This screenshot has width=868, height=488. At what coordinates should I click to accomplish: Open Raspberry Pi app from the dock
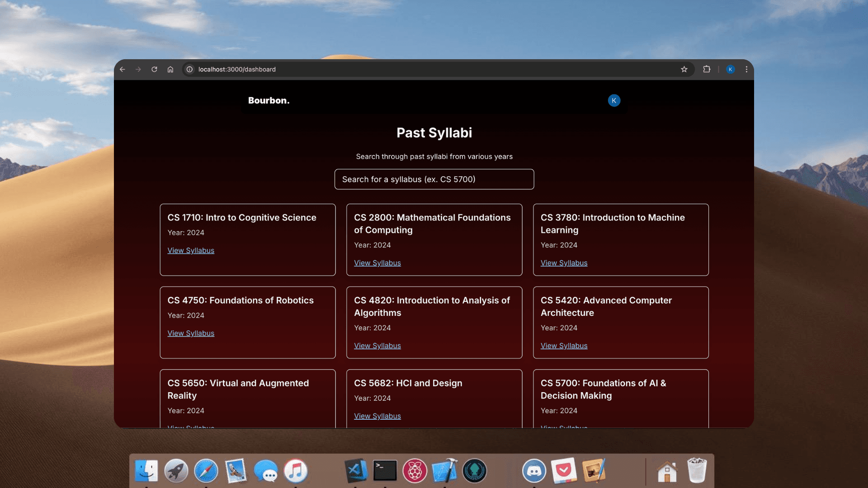tap(415, 471)
